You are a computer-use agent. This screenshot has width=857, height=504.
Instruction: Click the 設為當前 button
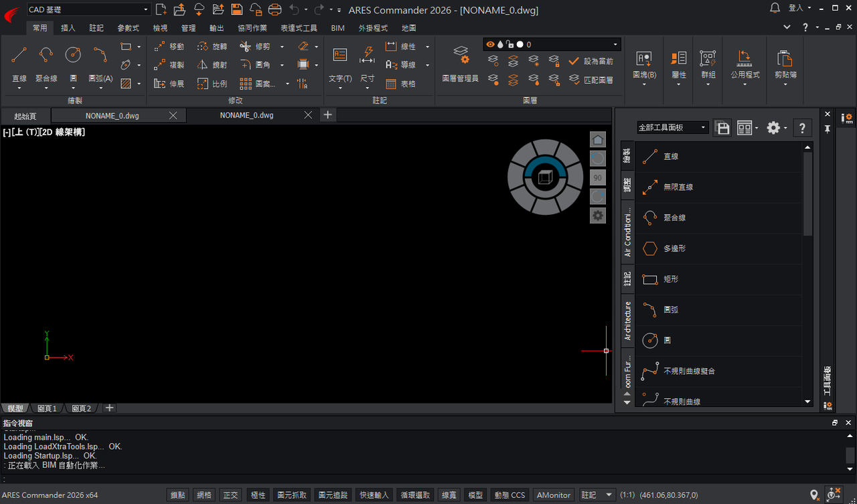(591, 61)
